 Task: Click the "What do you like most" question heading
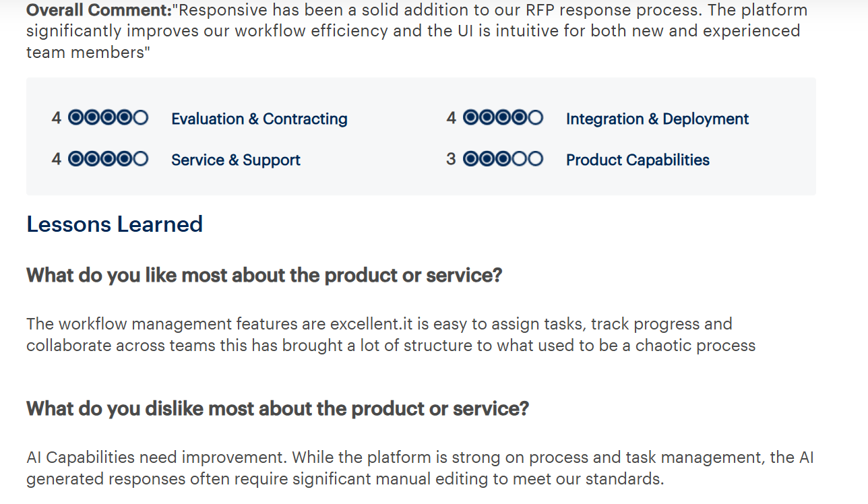[x=264, y=276]
